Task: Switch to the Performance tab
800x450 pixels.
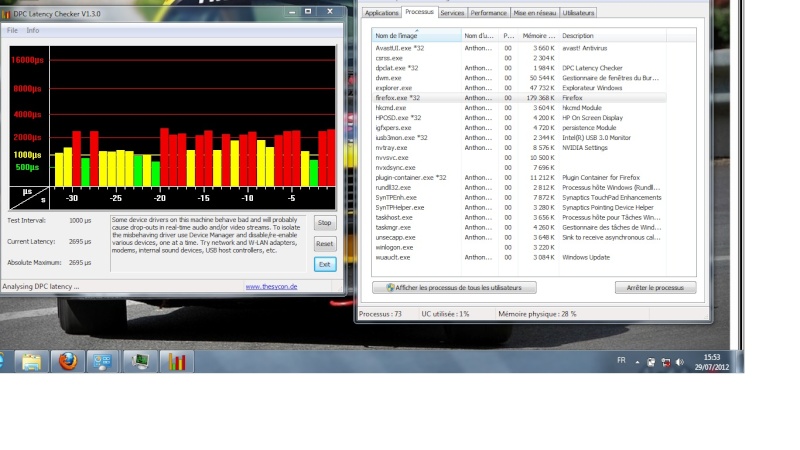Action: [x=488, y=13]
